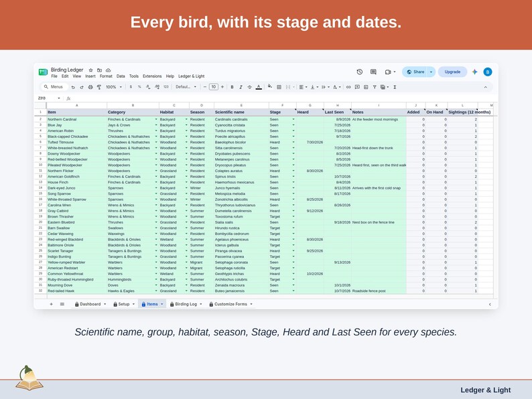Click the Upgrade button
532x399 pixels.
[x=452, y=72]
